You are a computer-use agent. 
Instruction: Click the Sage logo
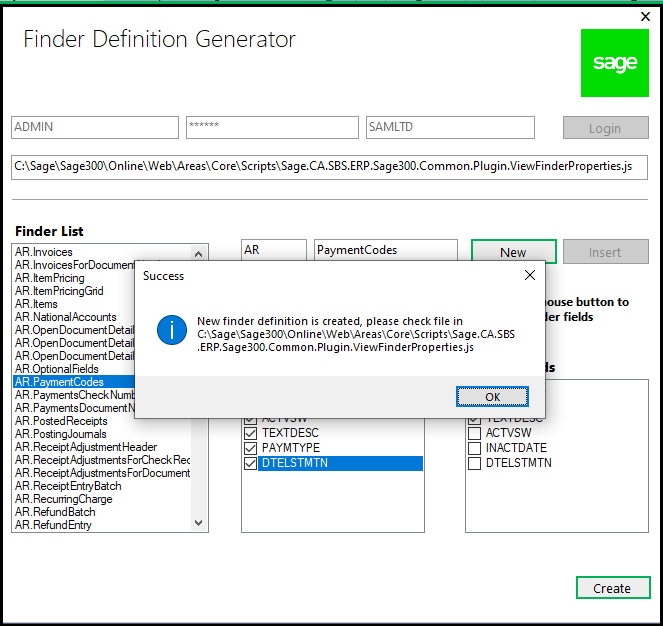pos(614,63)
